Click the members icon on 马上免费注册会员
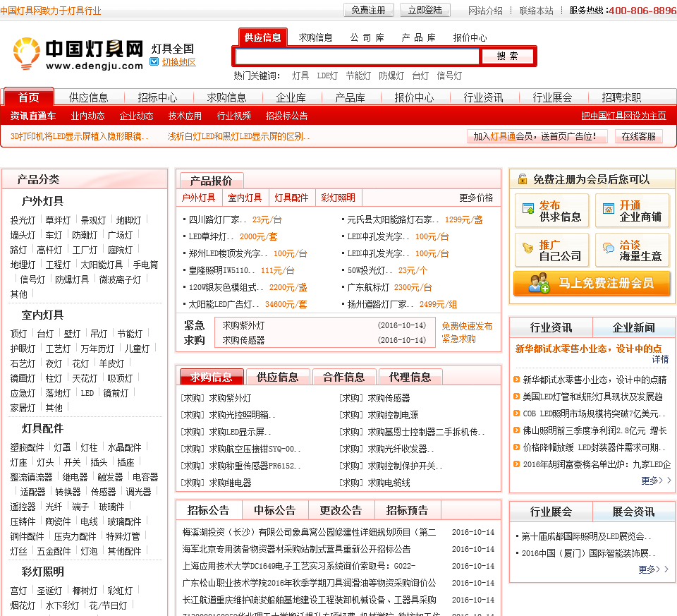Viewport: 677px width, 616px height. tap(539, 284)
